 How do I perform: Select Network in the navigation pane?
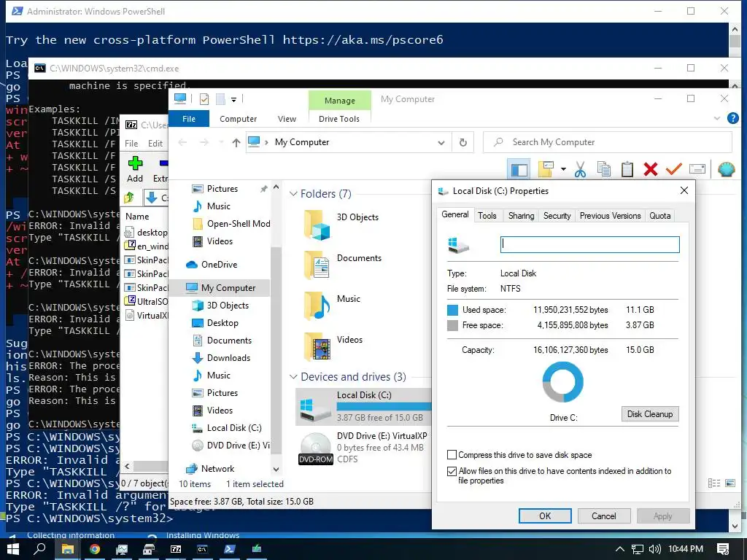217,469
